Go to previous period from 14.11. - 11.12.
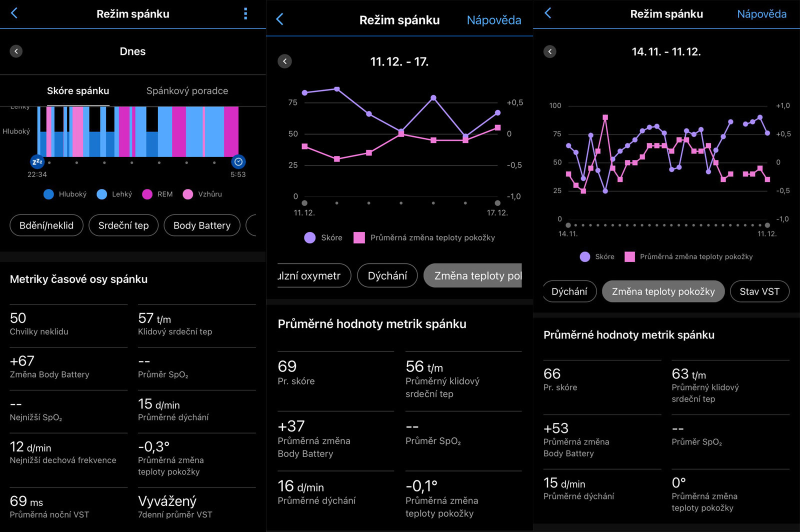 [x=550, y=51]
